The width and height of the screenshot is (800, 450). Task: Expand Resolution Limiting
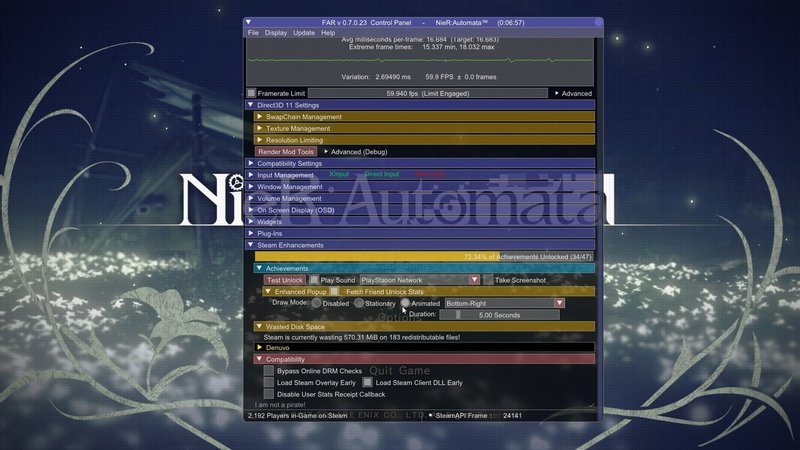(424, 140)
